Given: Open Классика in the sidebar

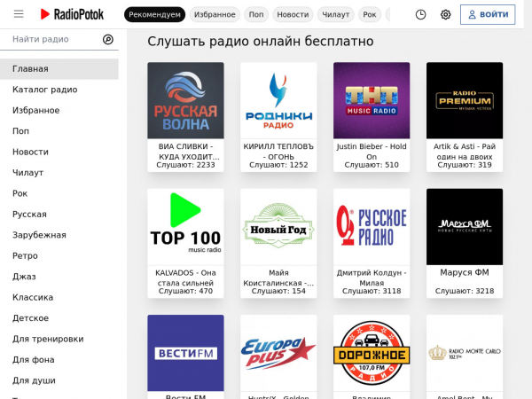Looking at the screenshot, I should pos(59,297).
